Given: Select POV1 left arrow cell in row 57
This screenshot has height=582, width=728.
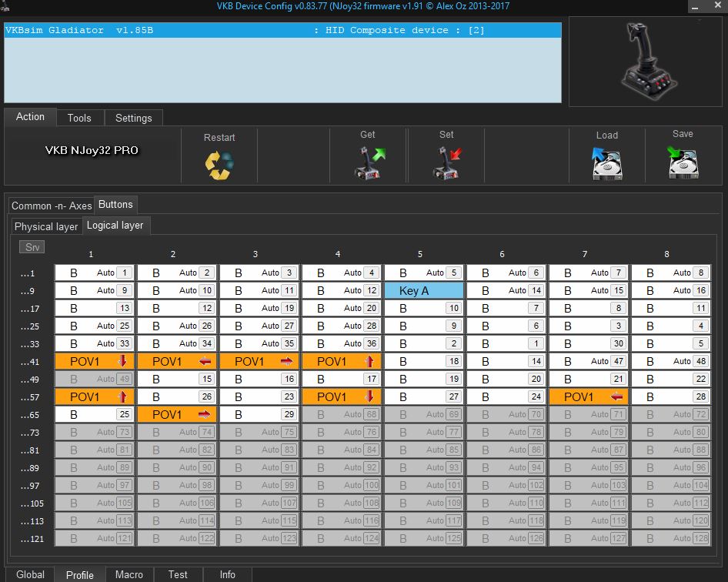Looking at the screenshot, I should [589, 396].
